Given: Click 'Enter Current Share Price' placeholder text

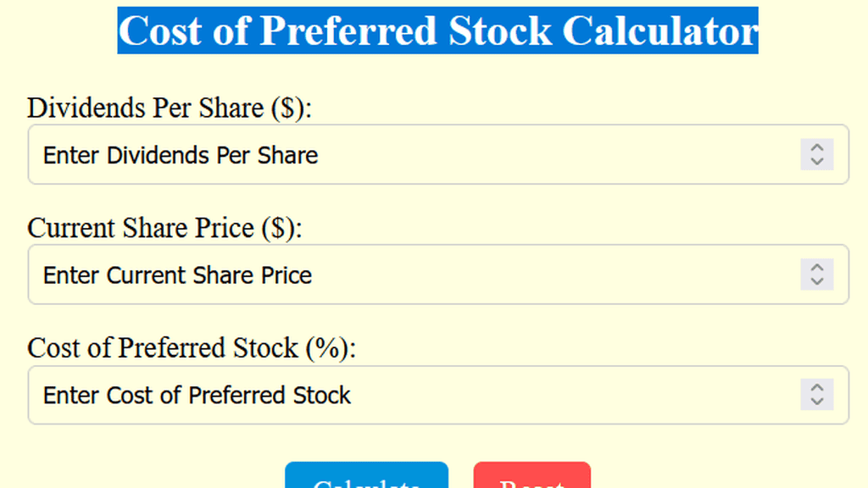Looking at the screenshot, I should (x=178, y=275).
